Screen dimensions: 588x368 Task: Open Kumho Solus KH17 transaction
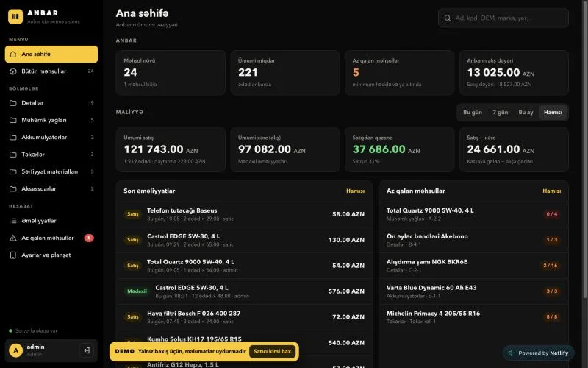244,342
